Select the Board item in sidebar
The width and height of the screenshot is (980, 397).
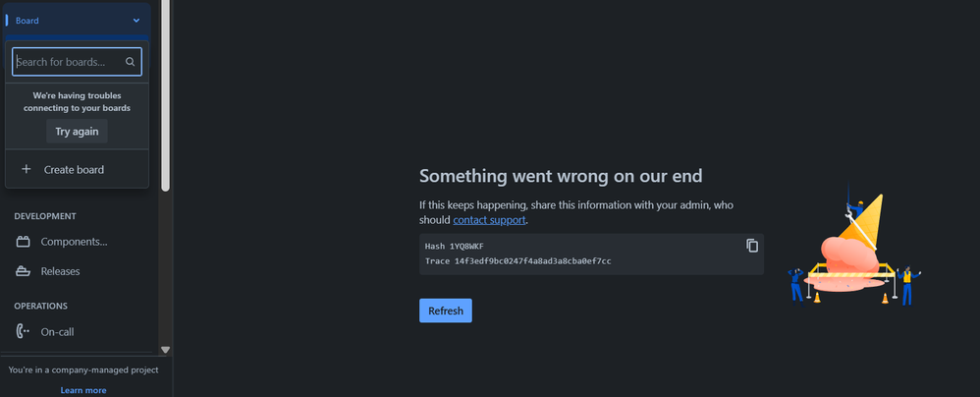77,21
